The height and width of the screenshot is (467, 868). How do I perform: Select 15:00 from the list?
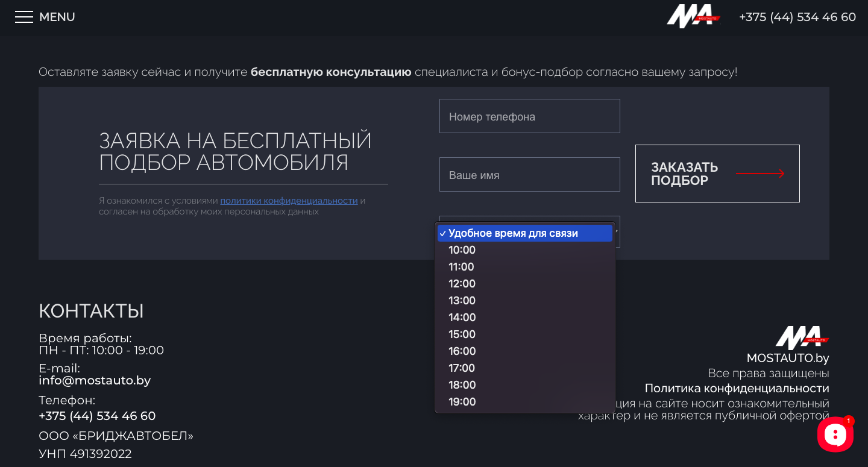[462, 334]
